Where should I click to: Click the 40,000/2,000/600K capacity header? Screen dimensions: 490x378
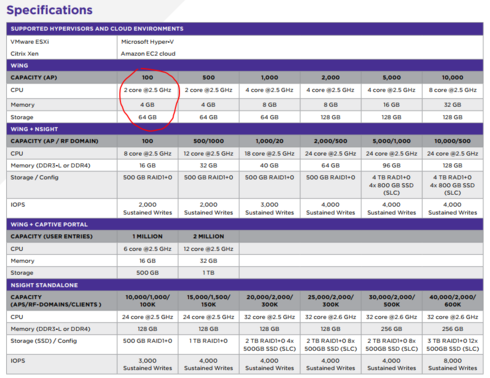tap(453, 301)
